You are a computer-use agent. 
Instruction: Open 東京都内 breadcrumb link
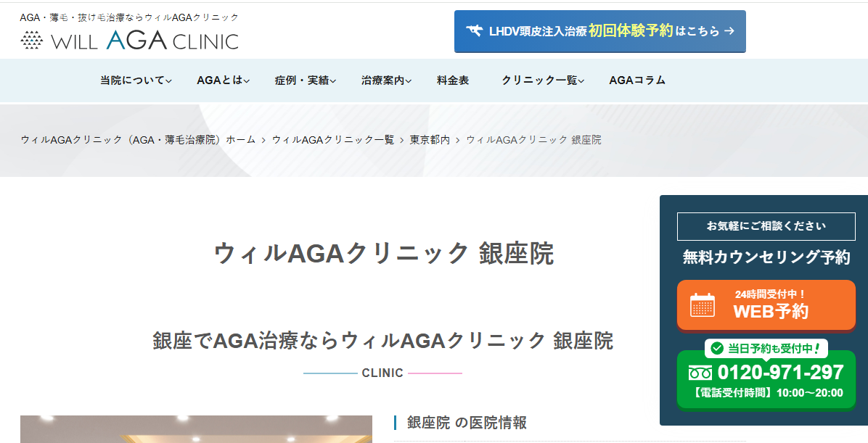tap(430, 140)
